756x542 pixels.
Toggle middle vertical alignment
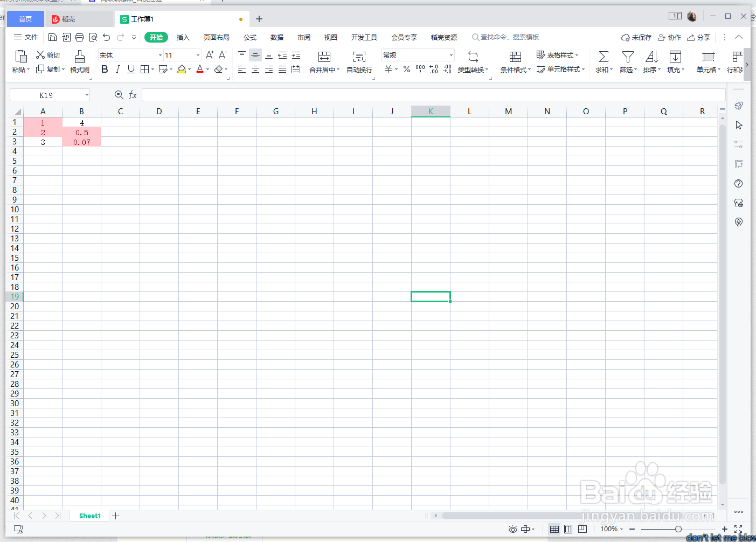(255, 55)
